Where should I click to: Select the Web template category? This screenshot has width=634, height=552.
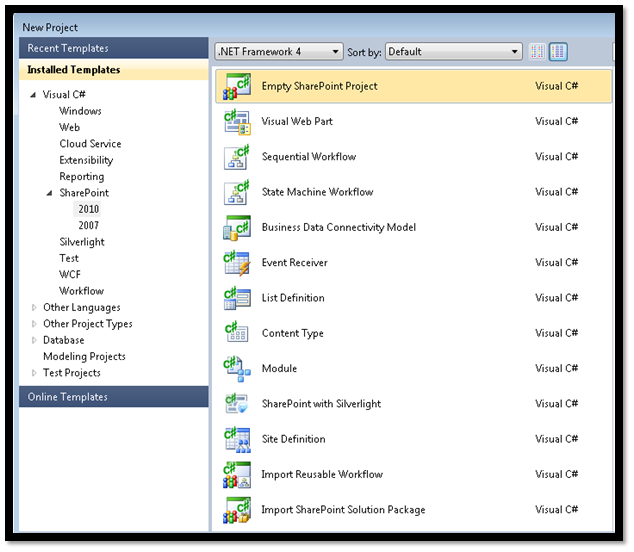click(70, 127)
